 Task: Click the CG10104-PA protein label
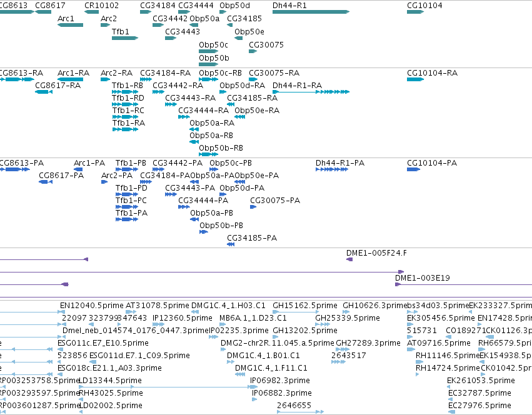tap(432, 163)
